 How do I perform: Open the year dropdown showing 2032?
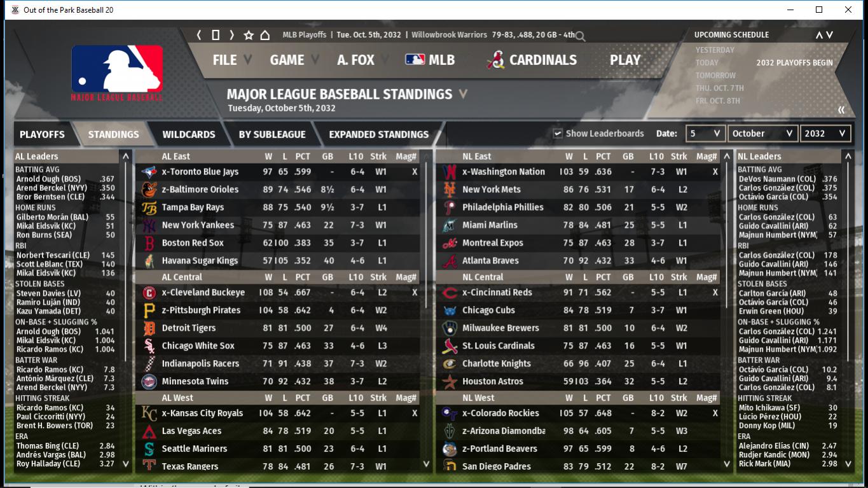tap(825, 134)
